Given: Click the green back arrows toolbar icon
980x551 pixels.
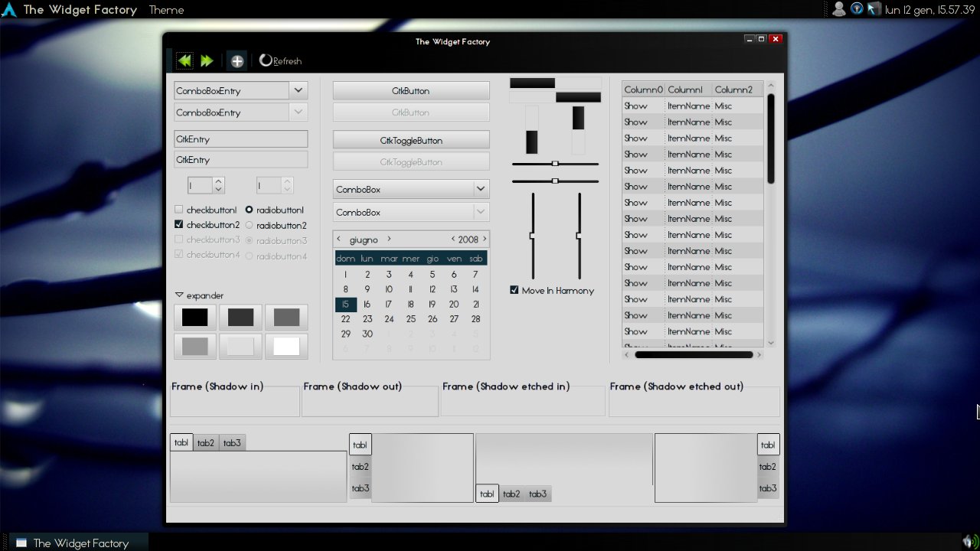Looking at the screenshot, I should pos(185,60).
